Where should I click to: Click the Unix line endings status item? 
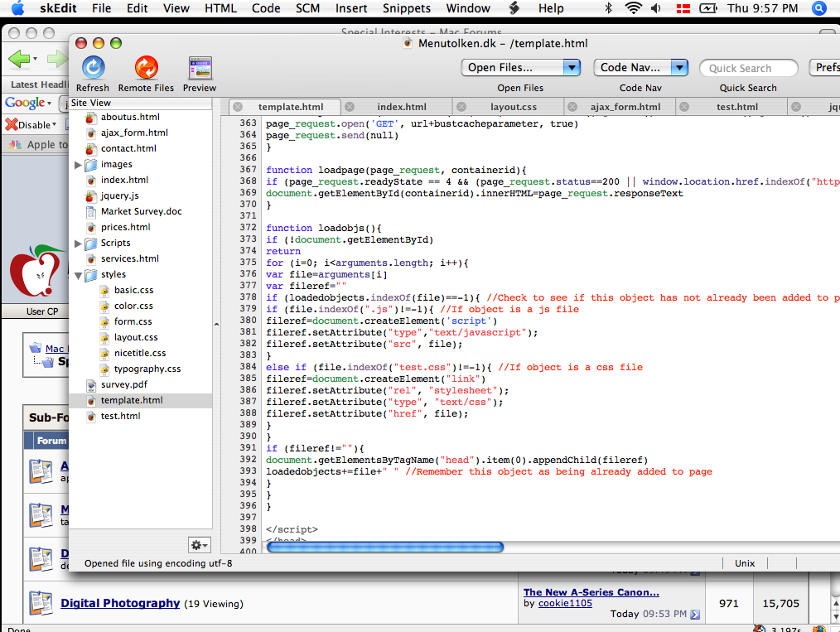pyautogui.click(x=745, y=563)
